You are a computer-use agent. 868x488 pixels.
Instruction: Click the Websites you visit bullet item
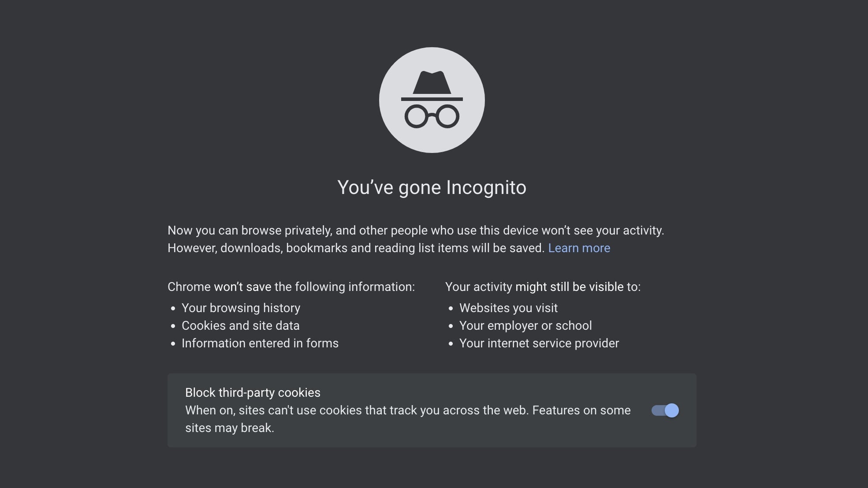[508, 308]
